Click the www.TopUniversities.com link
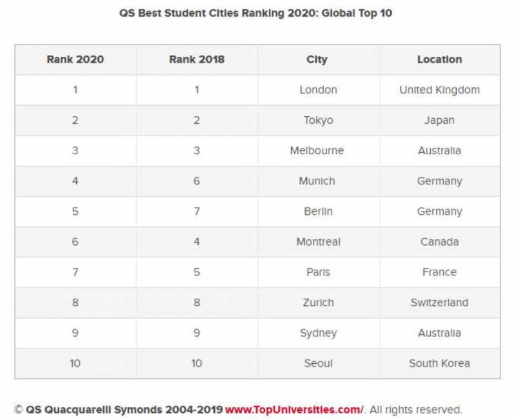The height and width of the screenshot is (420, 516). pos(294,410)
